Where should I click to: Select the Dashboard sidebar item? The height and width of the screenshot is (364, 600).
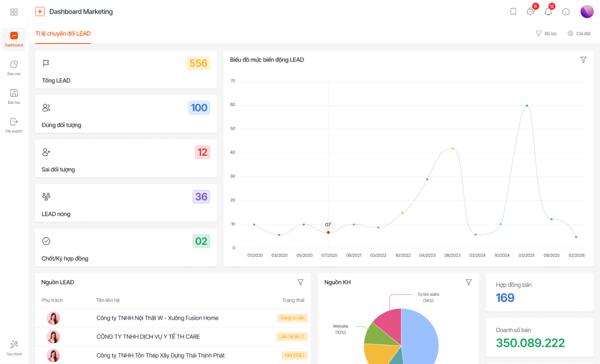(x=14, y=39)
